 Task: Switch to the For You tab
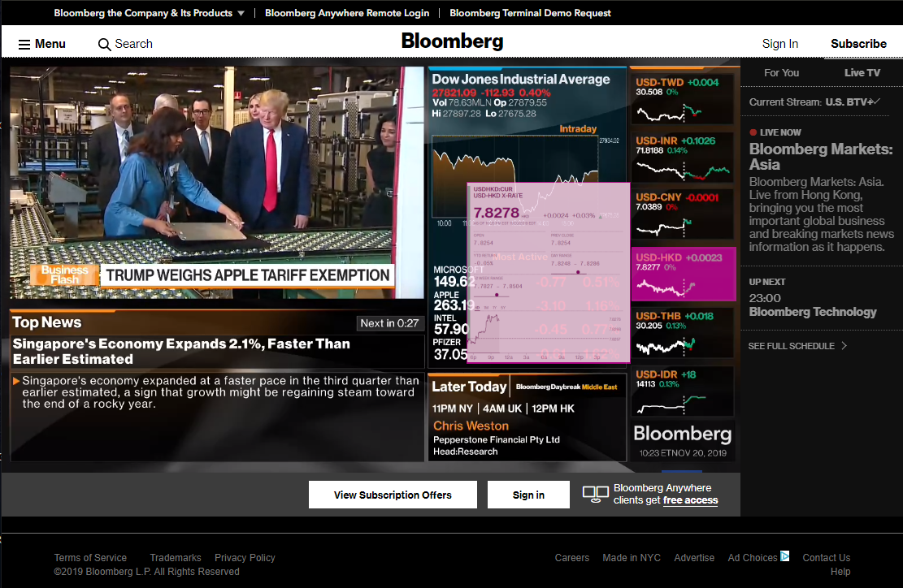781,72
